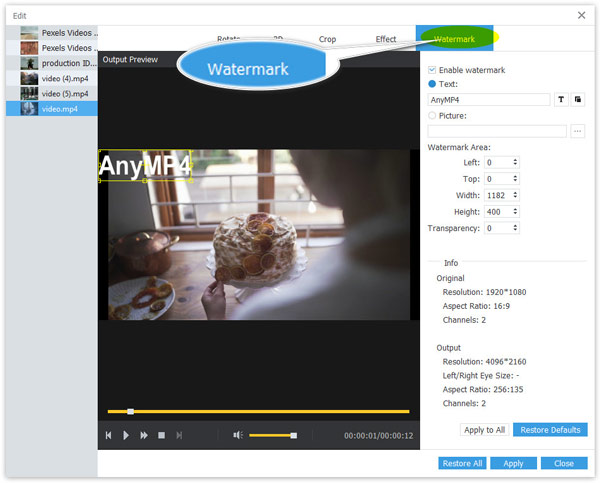
Task: Adjust the Height value stepper
Action: (x=515, y=212)
